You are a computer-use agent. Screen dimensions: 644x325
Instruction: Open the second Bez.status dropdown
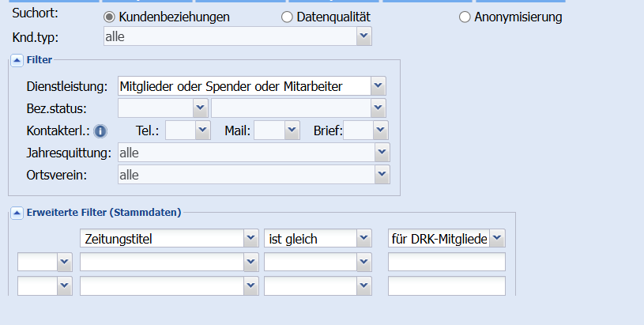pyautogui.click(x=380, y=108)
